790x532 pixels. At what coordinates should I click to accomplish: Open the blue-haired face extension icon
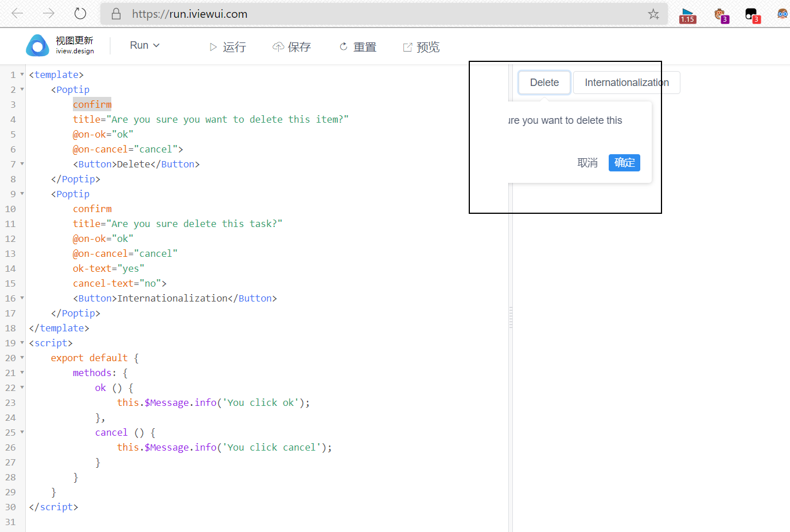click(x=783, y=14)
